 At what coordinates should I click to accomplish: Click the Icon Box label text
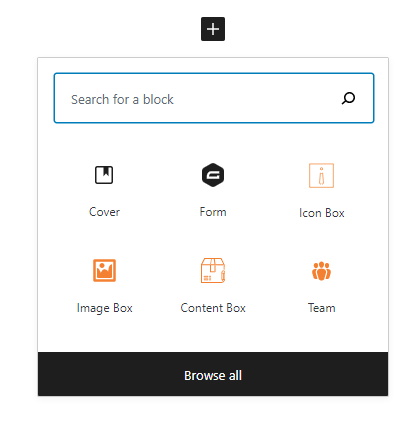tap(321, 213)
